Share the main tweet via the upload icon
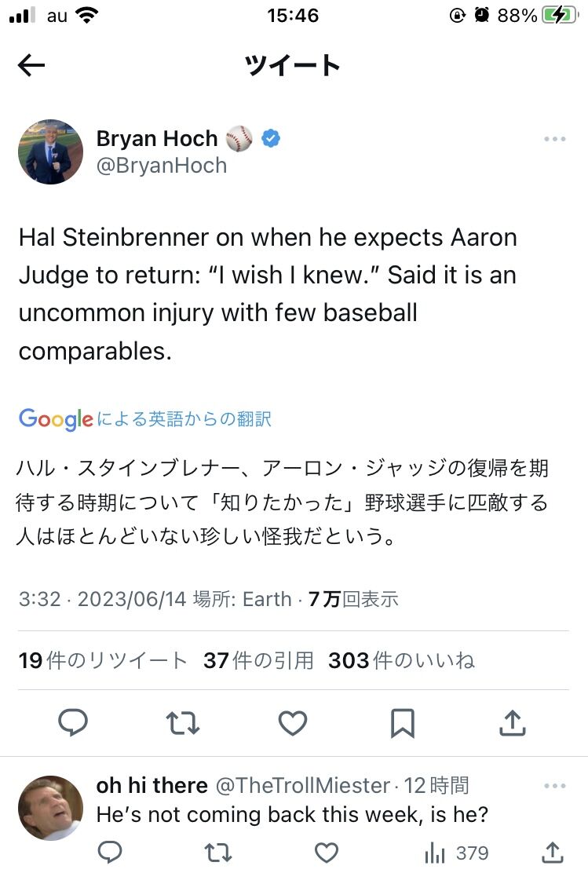The width and height of the screenshot is (588, 873). pyautogui.click(x=513, y=723)
